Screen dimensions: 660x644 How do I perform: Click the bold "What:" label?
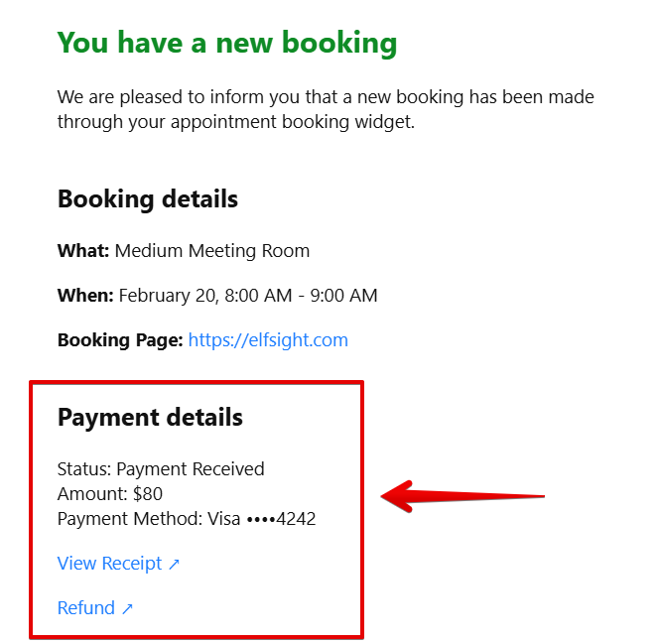(x=83, y=251)
